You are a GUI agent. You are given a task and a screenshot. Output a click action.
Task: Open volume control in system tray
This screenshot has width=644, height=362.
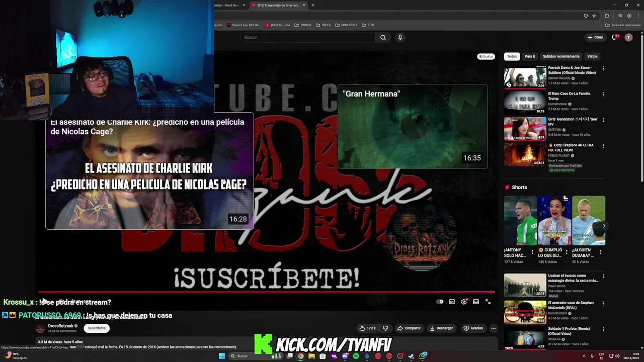[x=617, y=356]
